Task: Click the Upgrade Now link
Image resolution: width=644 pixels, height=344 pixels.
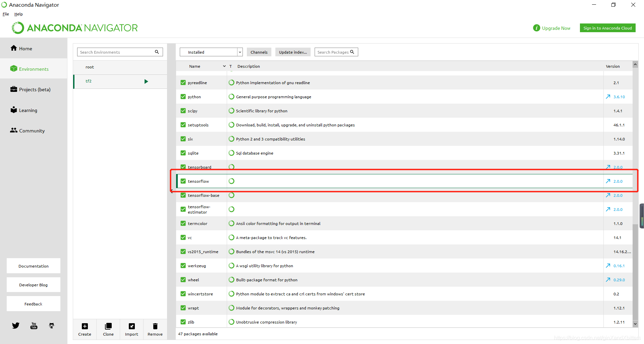Action: (x=556, y=28)
